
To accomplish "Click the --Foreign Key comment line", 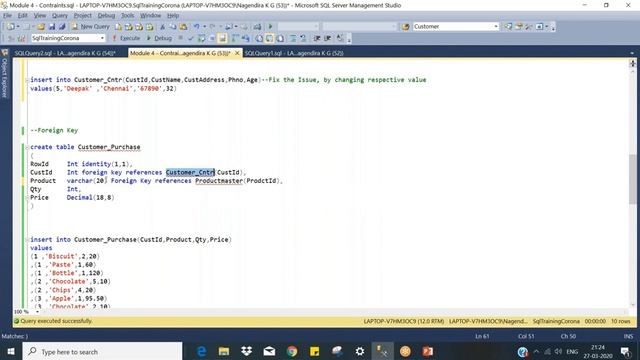I will click(54, 131).
